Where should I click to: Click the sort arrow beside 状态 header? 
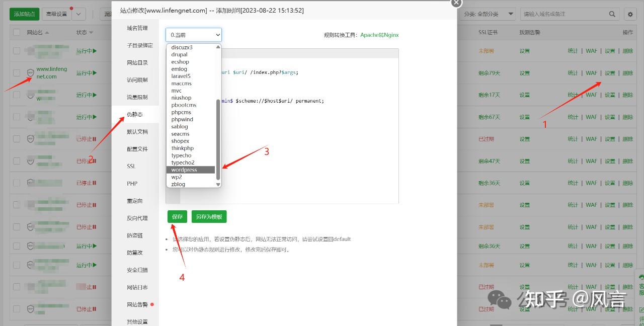click(92, 33)
